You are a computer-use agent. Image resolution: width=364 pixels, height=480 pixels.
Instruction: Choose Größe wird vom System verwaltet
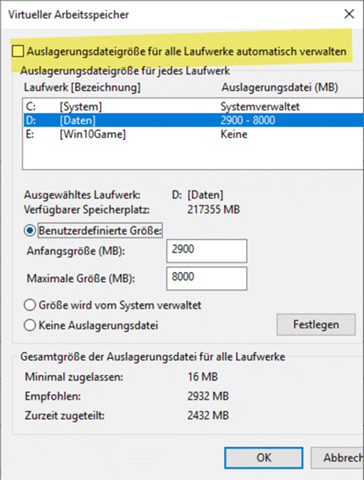(30, 305)
